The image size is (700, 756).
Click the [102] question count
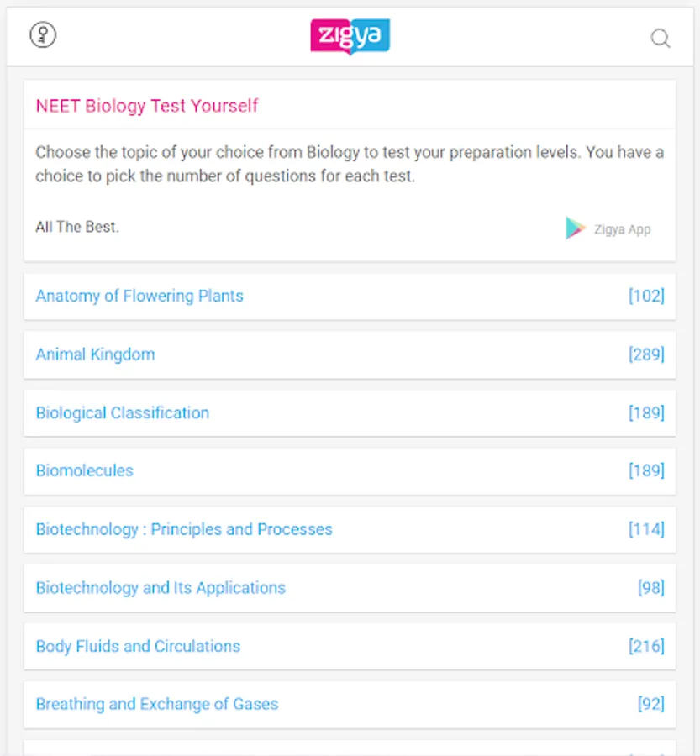(646, 296)
